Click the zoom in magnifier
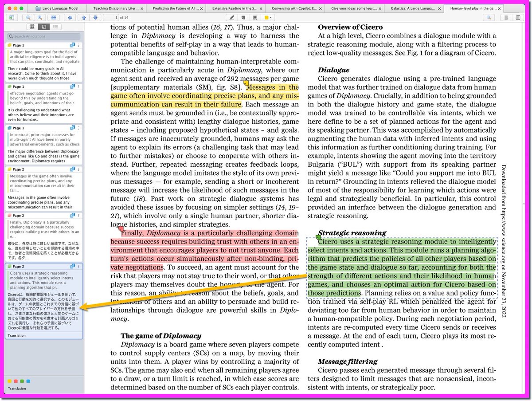The image size is (532, 401). point(40,17)
